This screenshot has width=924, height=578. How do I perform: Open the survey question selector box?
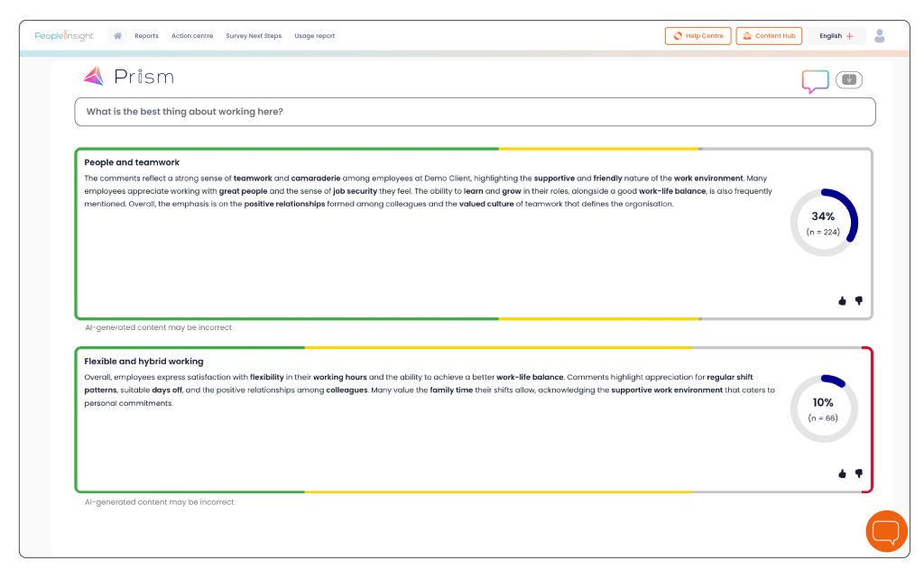point(475,112)
